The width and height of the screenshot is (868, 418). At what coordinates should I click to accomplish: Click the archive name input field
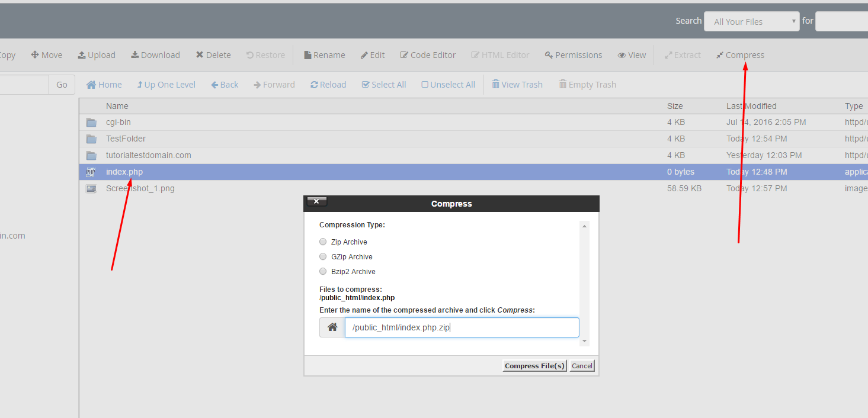tap(462, 327)
